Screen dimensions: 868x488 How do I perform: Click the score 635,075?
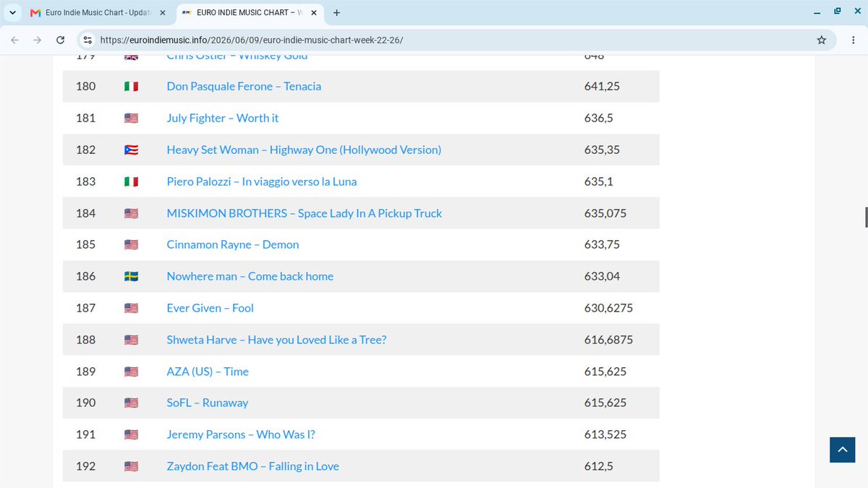pyautogui.click(x=605, y=213)
